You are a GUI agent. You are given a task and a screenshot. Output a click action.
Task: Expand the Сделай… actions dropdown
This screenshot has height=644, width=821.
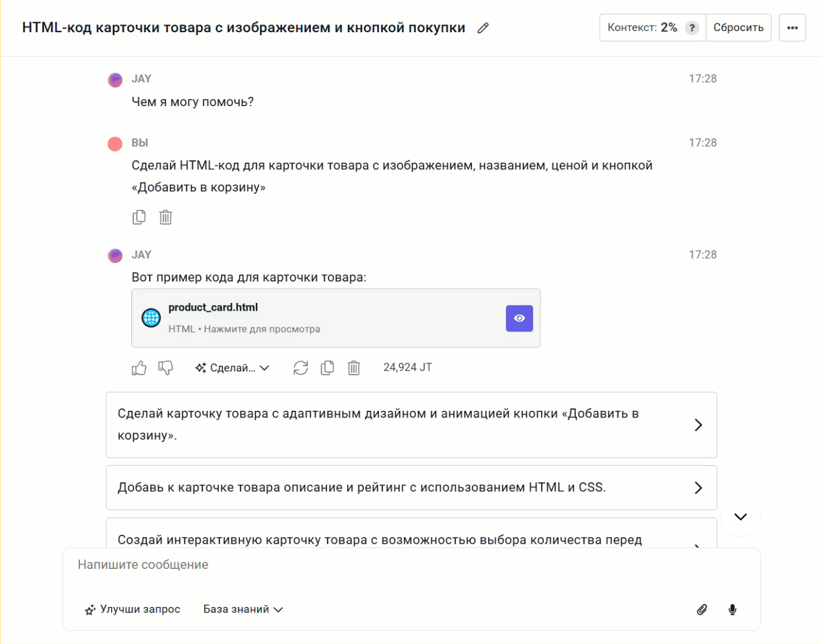[233, 368]
